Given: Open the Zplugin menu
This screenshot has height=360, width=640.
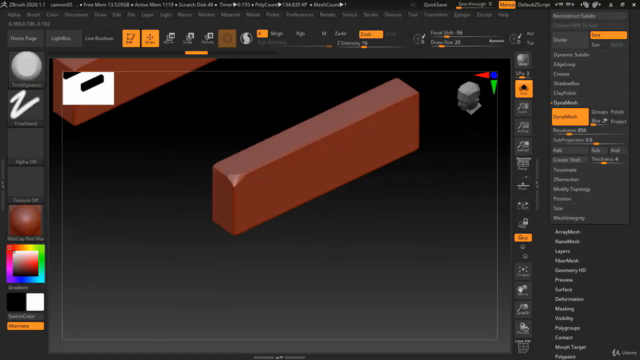Looking at the screenshot, I should coord(462,15).
